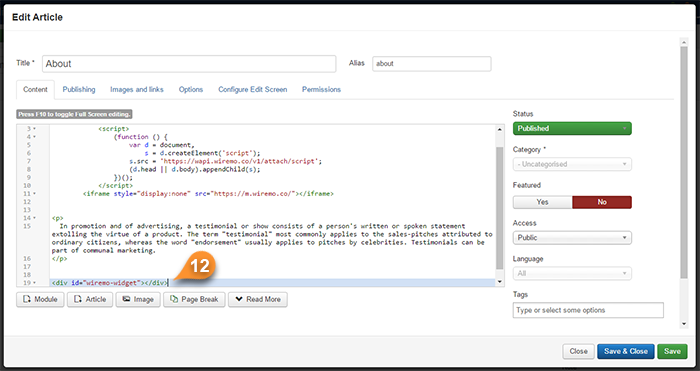Click the 'Press F10 to toggle Full Screen' hint
Image resolution: width=700 pixels, height=371 pixels.
pos(75,114)
